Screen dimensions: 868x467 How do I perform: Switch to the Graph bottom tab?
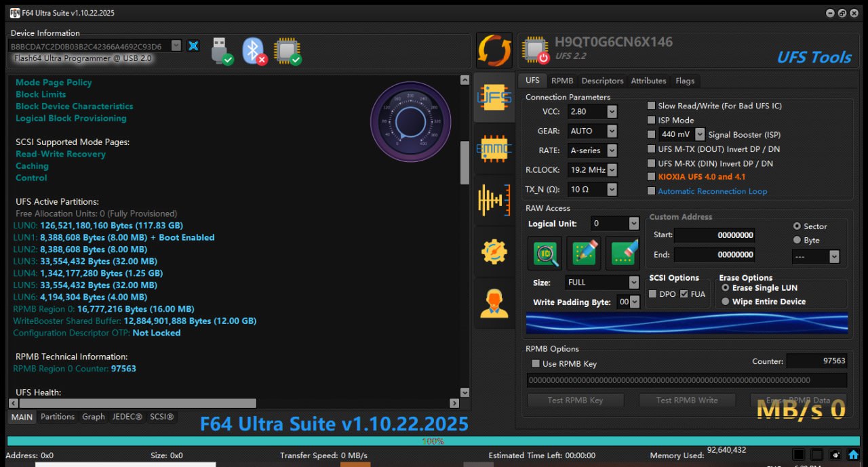point(94,417)
